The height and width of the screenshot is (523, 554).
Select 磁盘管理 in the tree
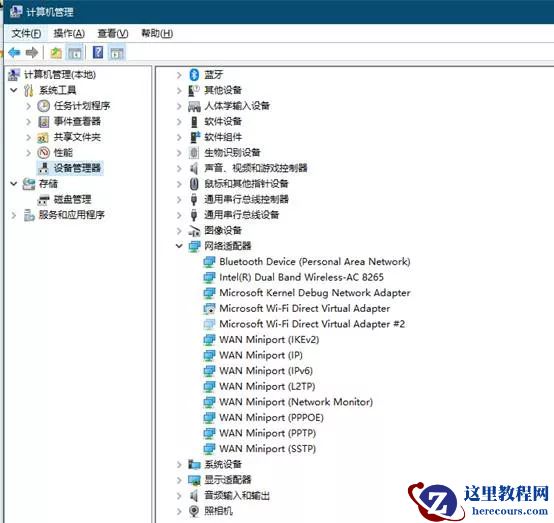(72, 200)
